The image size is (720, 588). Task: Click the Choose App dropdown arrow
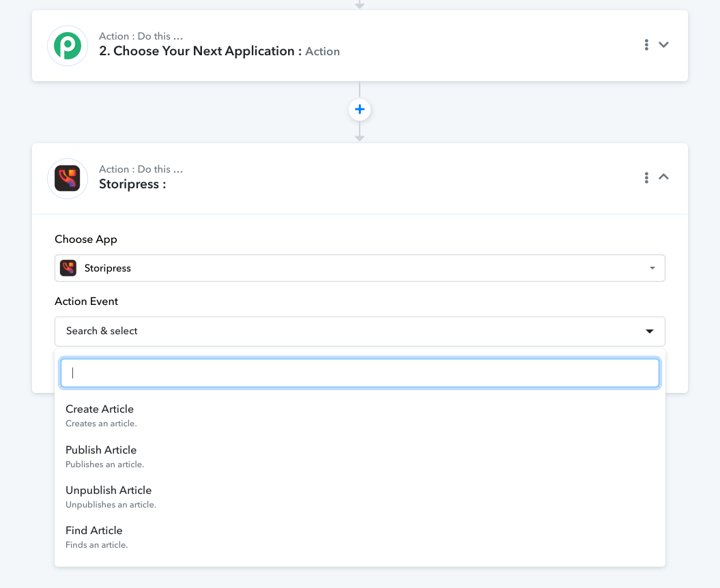[652, 268]
